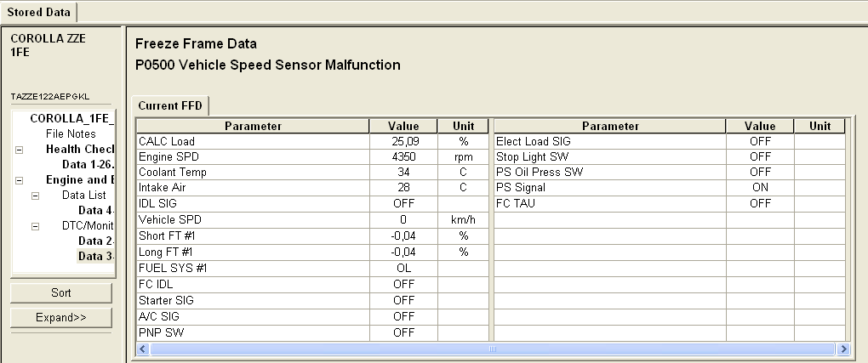Select the PS Signal parameter row
The image size is (868, 363).
coord(609,188)
